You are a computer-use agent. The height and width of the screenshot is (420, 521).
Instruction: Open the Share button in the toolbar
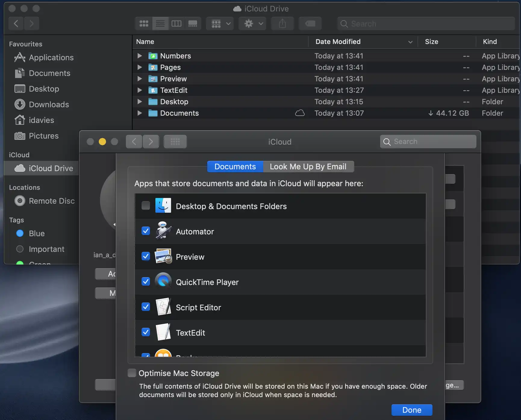tap(282, 24)
